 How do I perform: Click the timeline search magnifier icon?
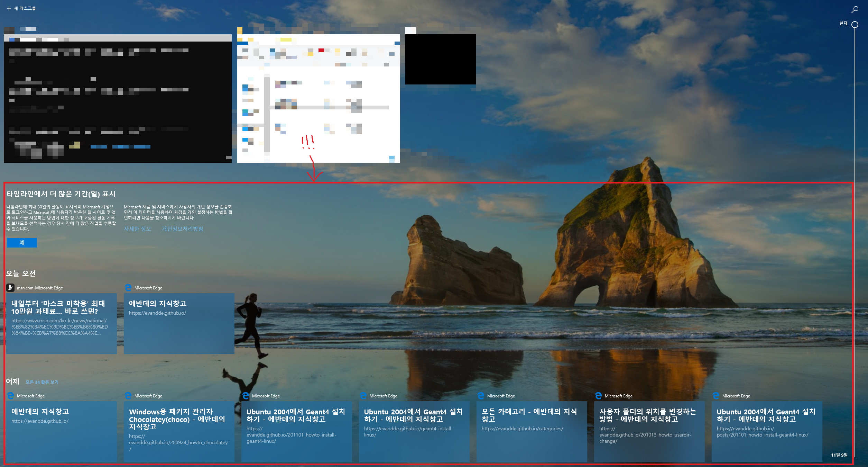855,9
